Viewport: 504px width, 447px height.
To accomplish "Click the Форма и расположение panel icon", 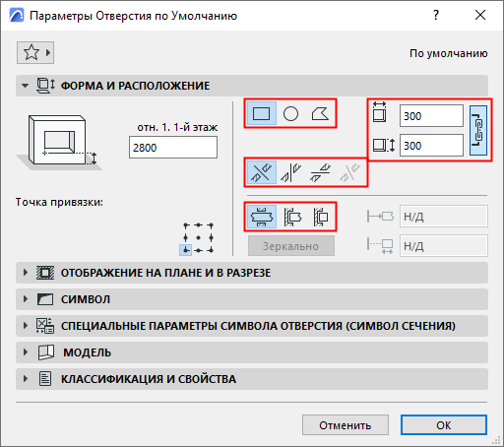I will point(45,86).
